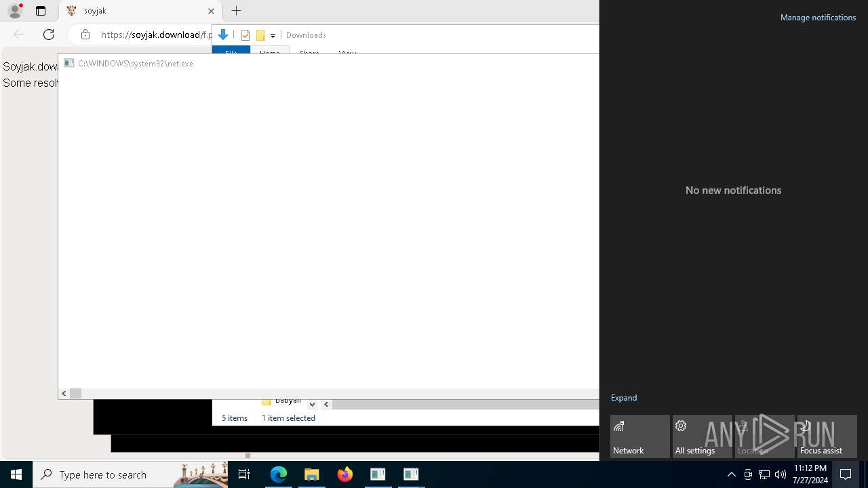Open Task View from taskbar
This screenshot has height=488, width=868.
point(244,474)
